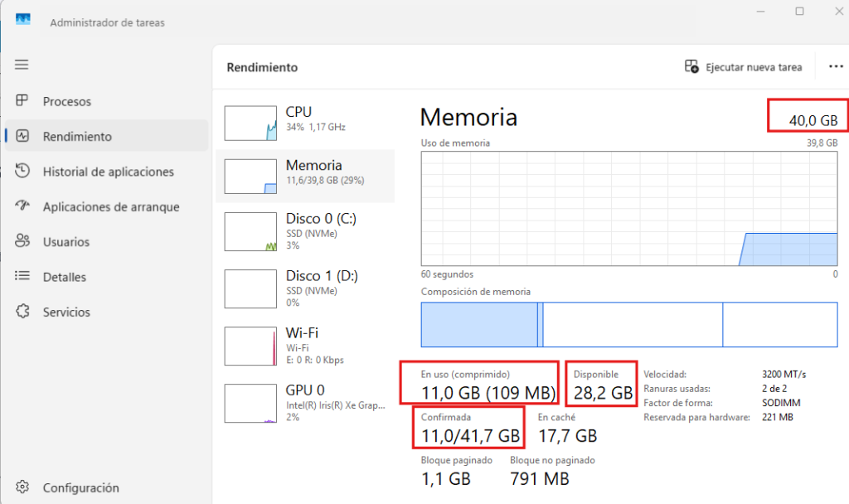Click the memory composition bar
The width and height of the screenshot is (849, 504).
point(628,324)
